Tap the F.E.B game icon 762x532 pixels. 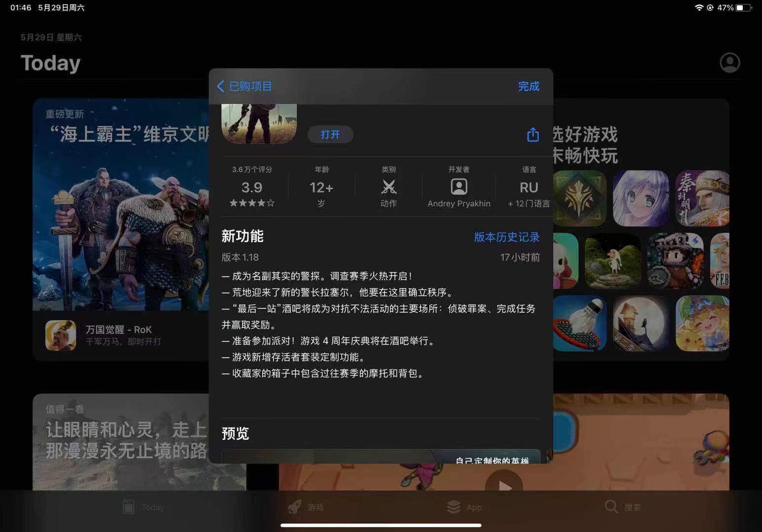point(720,261)
